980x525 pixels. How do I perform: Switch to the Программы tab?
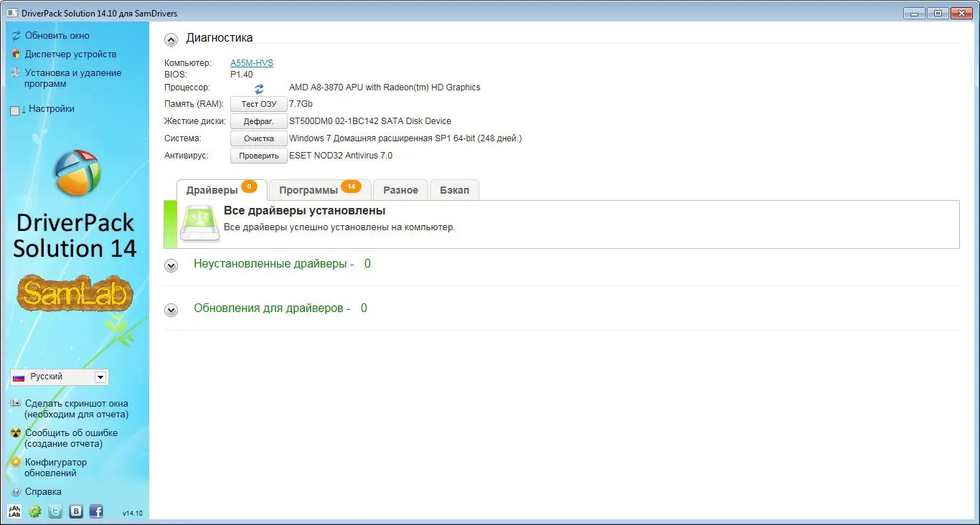tap(320, 190)
